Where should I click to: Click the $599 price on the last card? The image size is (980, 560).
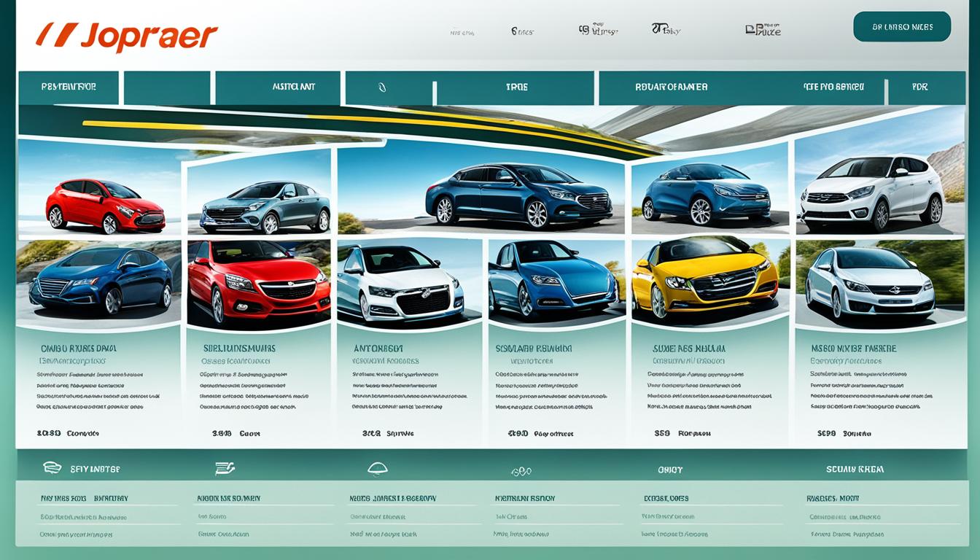click(x=827, y=433)
